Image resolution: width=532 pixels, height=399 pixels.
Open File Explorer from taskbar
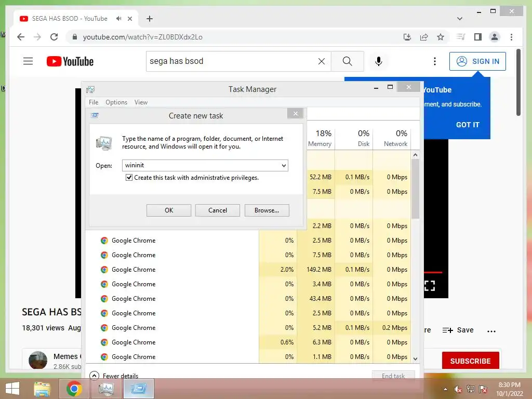pyautogui.click(x=42, y=389)
